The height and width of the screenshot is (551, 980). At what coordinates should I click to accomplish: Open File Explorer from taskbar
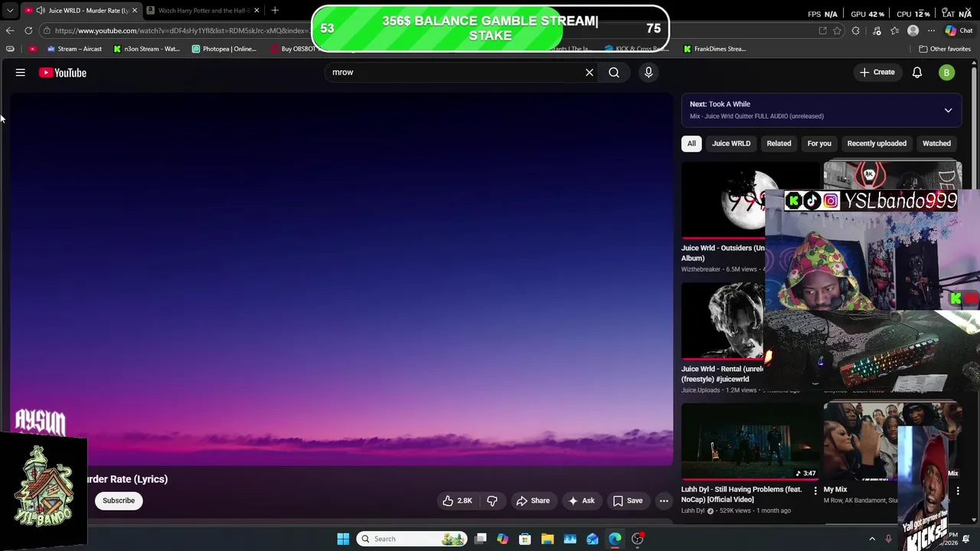[547, 539]
